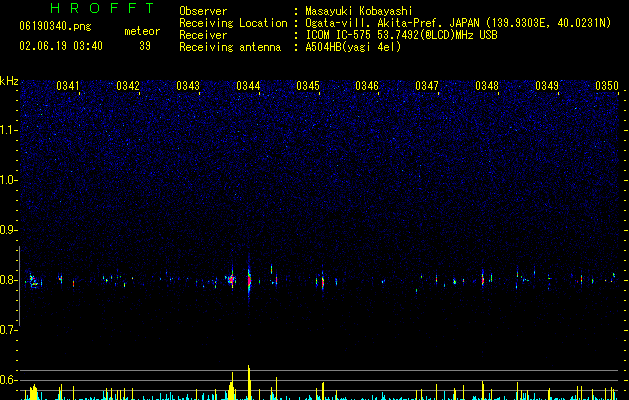Click the 0.9 kHz axis label
Screen dimensions: 629x400
9,230
